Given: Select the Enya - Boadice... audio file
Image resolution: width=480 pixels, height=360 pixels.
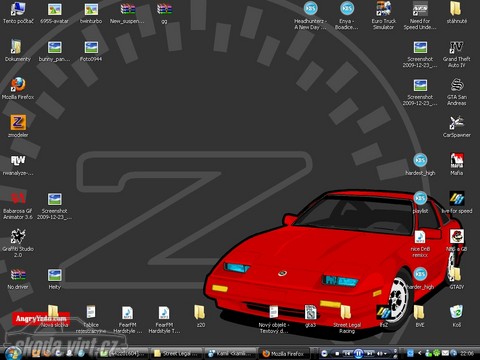Looking at the screenshot, I should coord(347,16).
